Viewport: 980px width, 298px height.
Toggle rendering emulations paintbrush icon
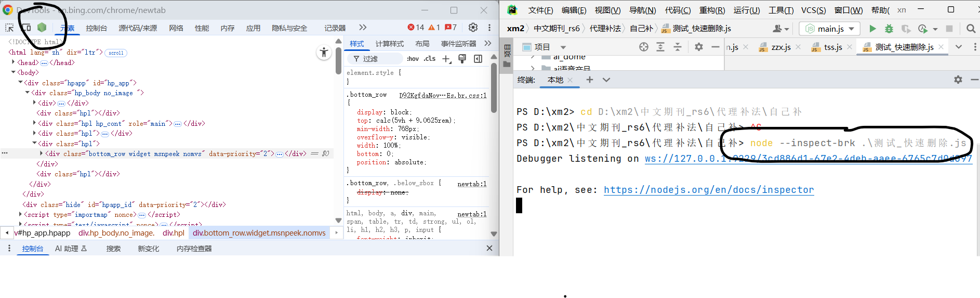[x=462, y=59]
